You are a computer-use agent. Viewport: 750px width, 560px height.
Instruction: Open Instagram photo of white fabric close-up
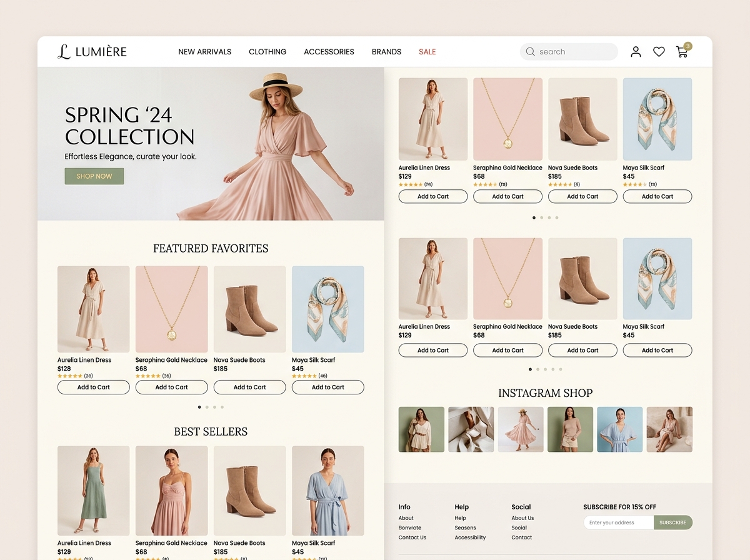point(471,429)
